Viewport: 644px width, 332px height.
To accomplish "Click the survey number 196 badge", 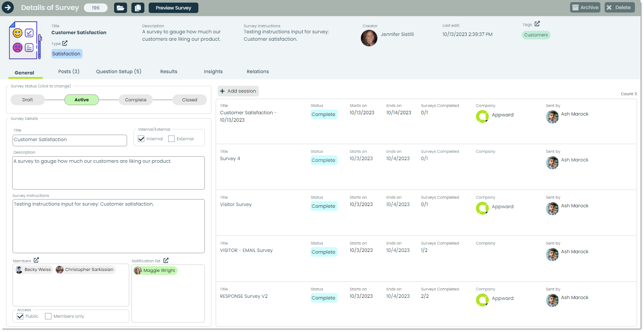I will 96,8.
